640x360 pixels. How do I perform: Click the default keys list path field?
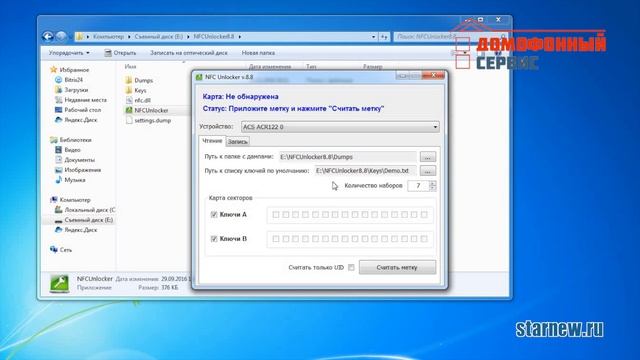click(365, 171)
